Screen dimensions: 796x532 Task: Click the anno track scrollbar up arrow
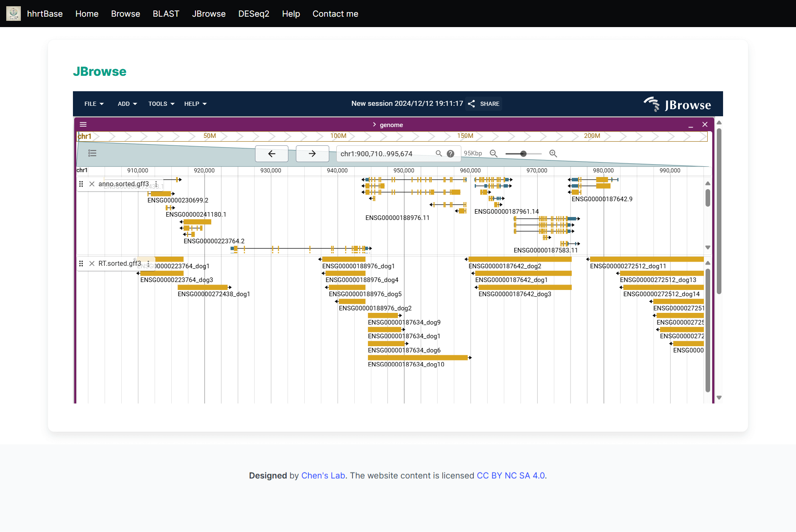point(708,183)
